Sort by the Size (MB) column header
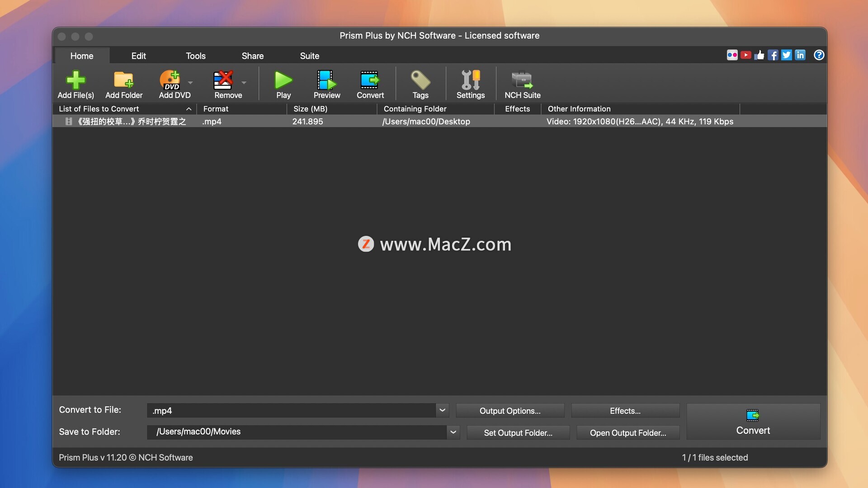868x488 pixels. pos(332,109)
